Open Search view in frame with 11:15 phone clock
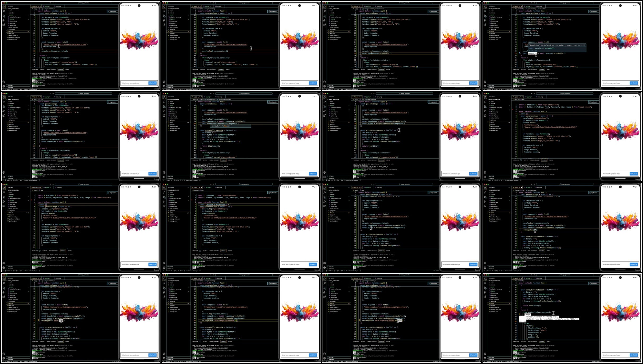 (485, 283)
